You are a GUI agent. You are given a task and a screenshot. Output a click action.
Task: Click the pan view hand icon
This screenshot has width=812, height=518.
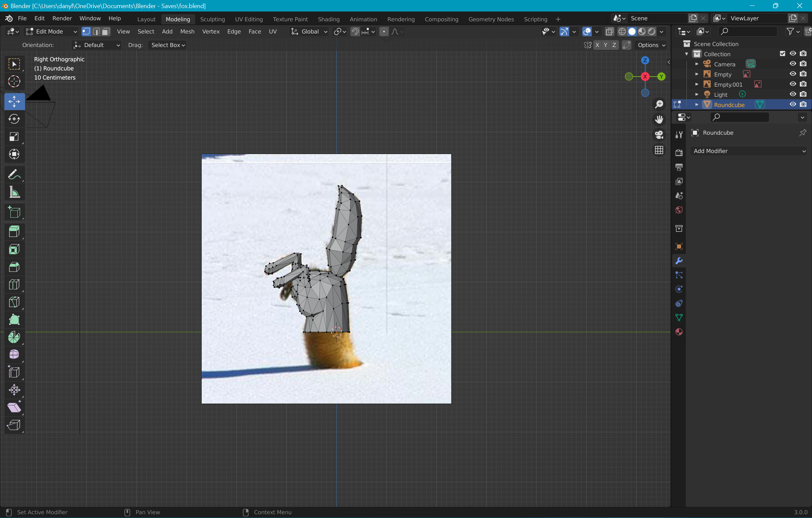click(x=659, y=120)
